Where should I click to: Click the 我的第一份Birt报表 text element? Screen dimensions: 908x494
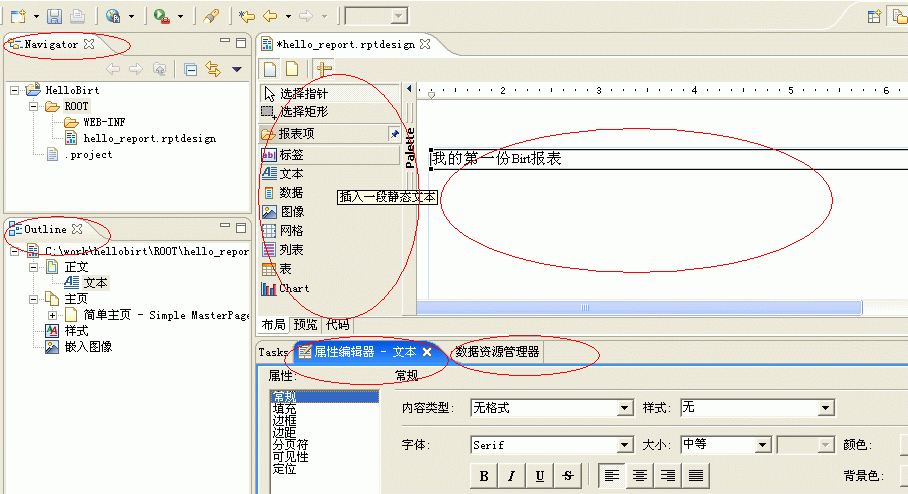click(x=497, y=159)
